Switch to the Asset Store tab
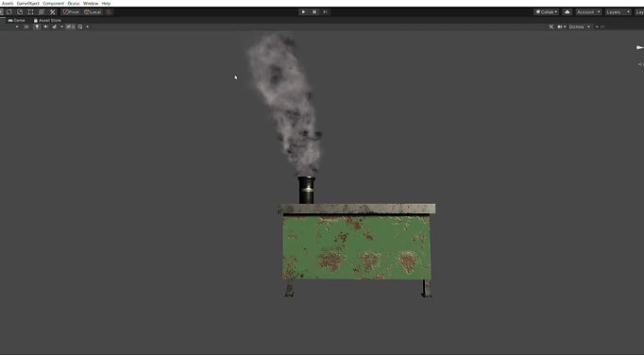Image resolution: width=644 pixels, height=355 pixels. 47,20
